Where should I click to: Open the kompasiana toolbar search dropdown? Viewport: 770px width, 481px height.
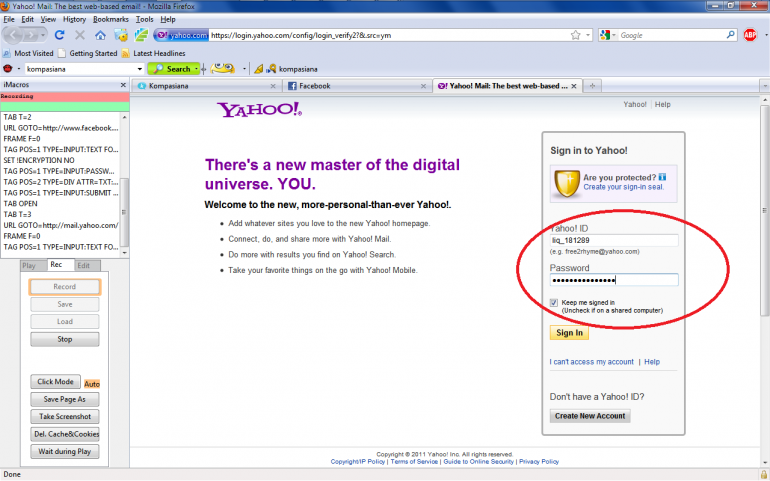(x=138, y=69)
